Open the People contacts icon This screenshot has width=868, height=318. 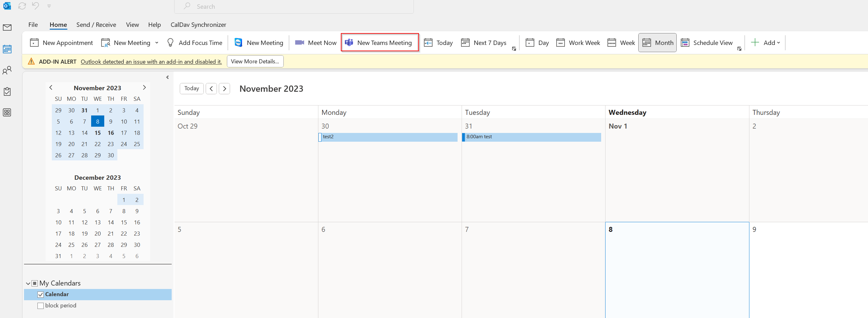[x=7, y=71]
